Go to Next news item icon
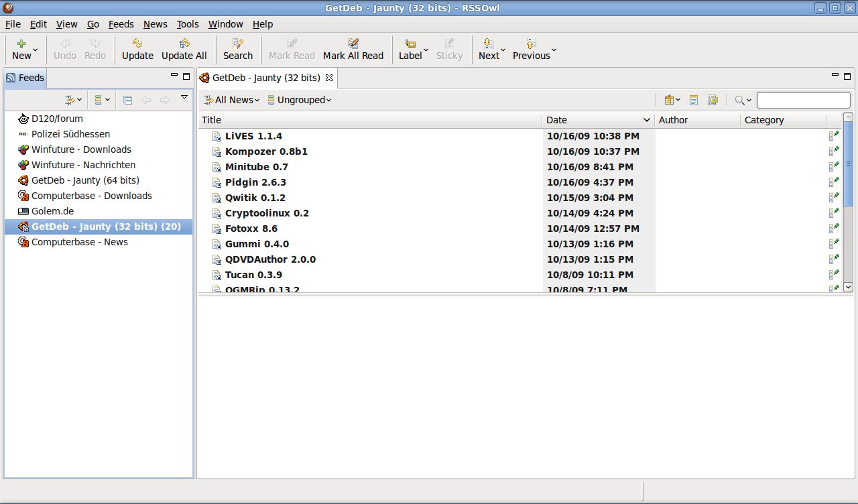The width and height of the screenshot is (858, 504). click(489, 44)
